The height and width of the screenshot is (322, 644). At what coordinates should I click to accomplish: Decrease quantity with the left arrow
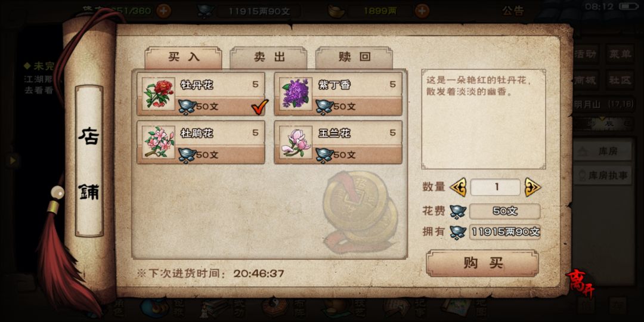pos(458,187)
